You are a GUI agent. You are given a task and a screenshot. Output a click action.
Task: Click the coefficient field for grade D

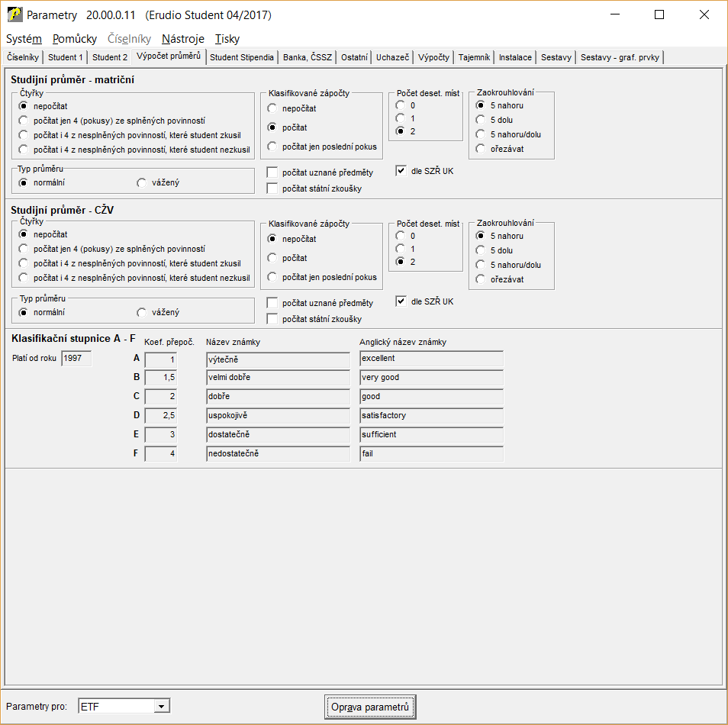[160, 416]
